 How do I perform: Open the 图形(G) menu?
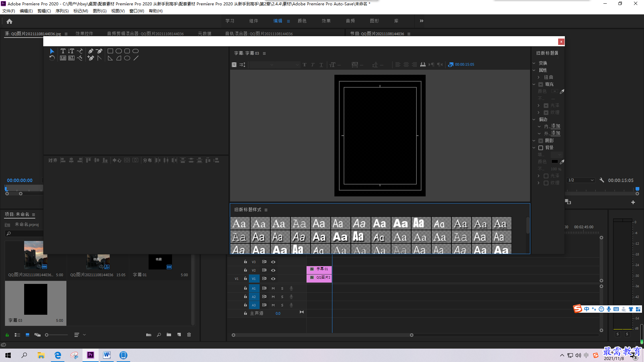point(100,11)
